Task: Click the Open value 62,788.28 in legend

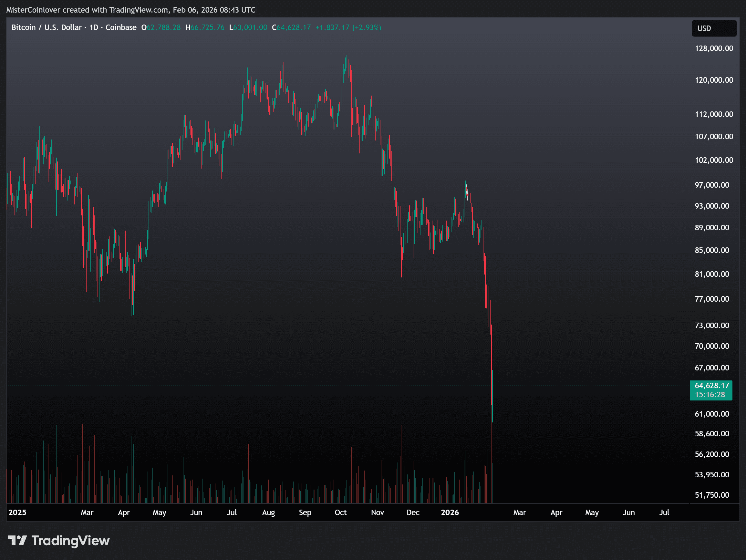Action: [163, 27]
